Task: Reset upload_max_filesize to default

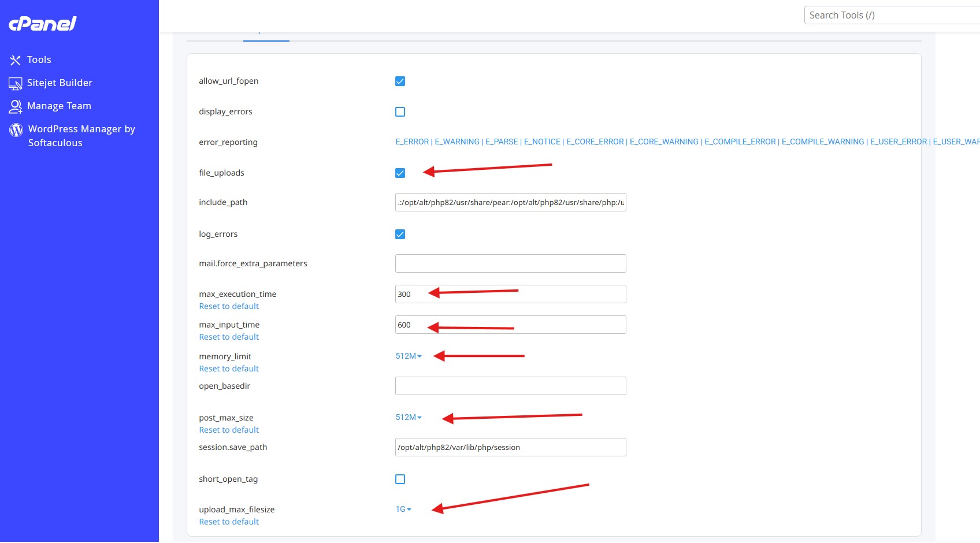Action: click(229, 522)
